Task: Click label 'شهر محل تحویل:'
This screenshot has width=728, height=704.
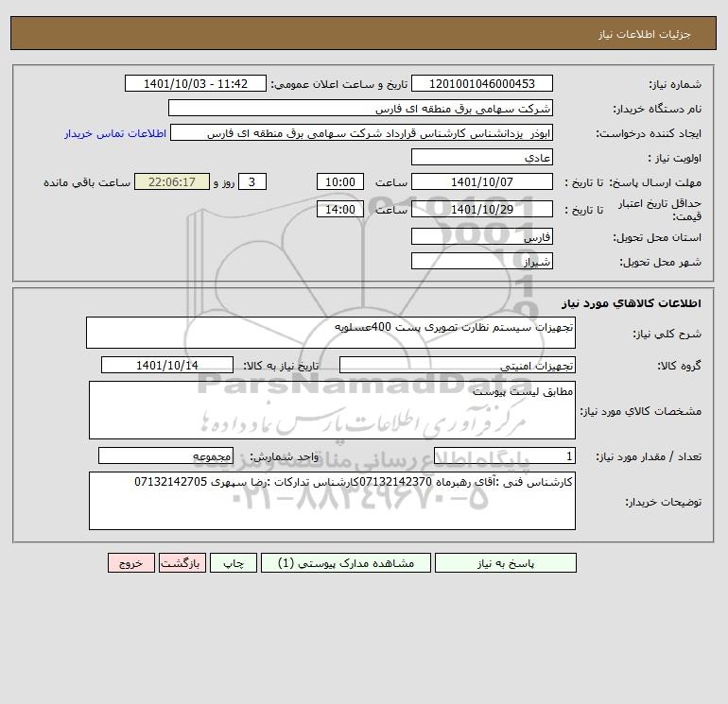Action: [661, 262]
